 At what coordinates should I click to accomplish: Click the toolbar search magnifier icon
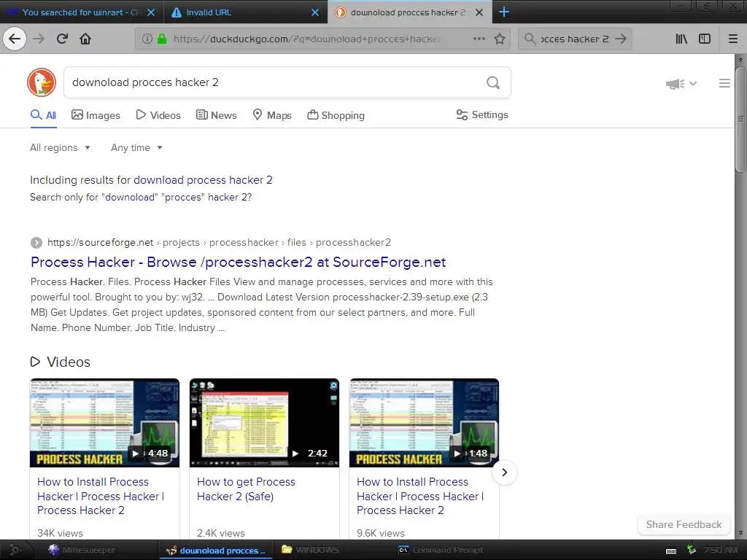tap(530, 39)
